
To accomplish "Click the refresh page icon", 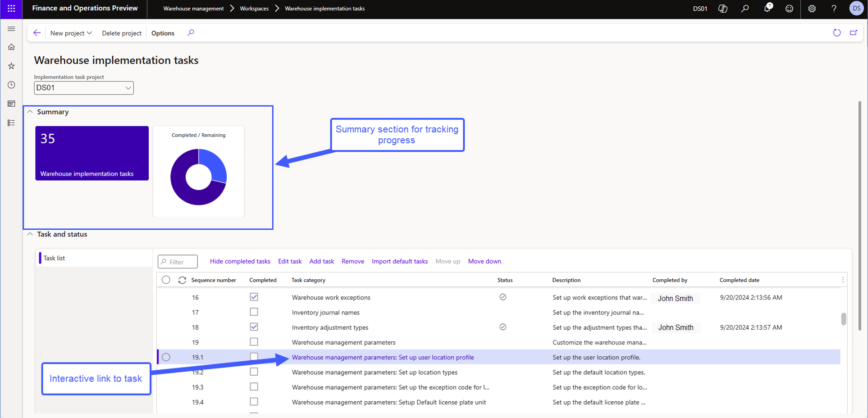I will tap(836, 33).
